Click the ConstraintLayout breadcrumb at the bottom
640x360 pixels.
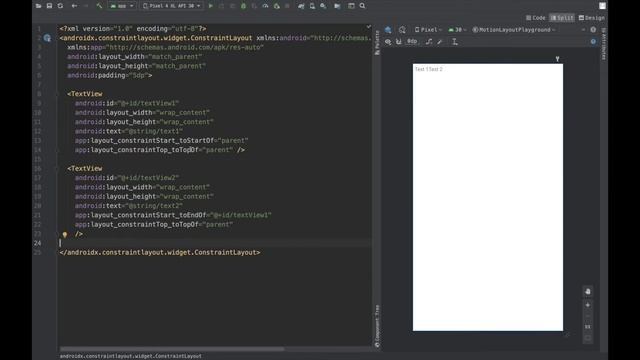click(131, 356)
